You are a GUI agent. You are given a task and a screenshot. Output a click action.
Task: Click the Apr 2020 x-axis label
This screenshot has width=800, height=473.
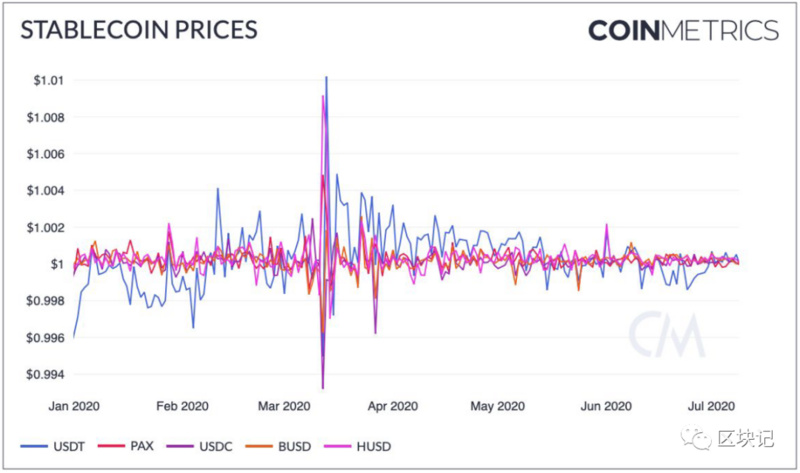click(x=390, y=406)
